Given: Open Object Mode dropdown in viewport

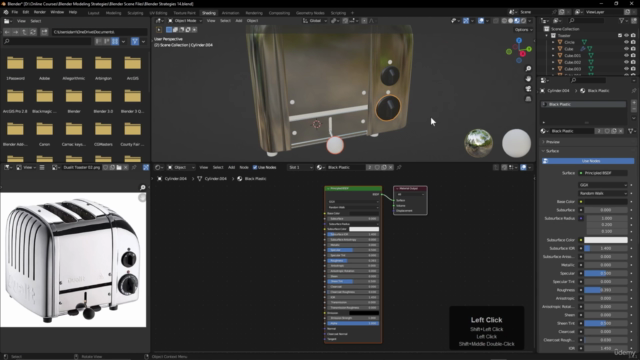Looking at the screenshot, I should tap(185, 20).
